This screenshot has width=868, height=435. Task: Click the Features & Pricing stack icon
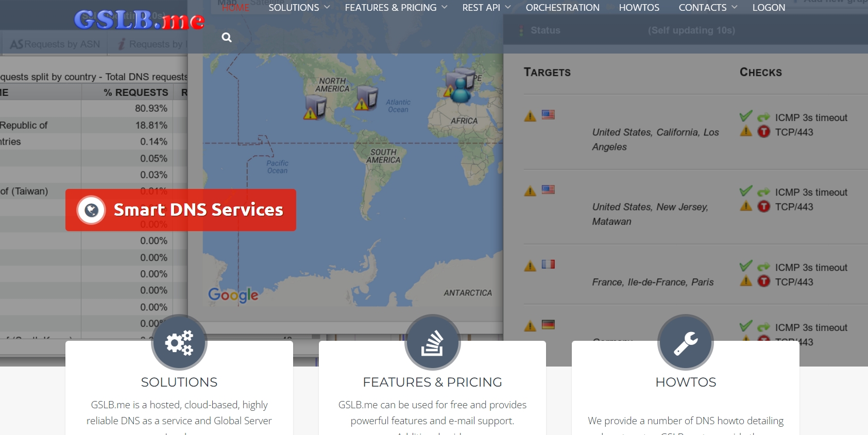[432, 342]
